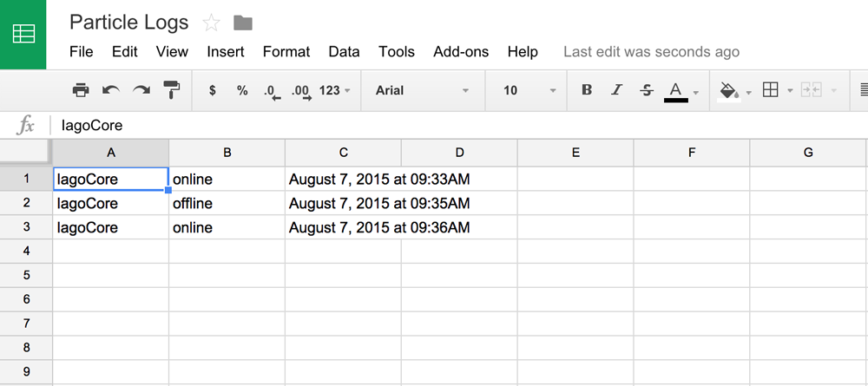The height and width of the screenshot is (386, 868).
Task: Redo the last undone action
Action: point(141,90)
